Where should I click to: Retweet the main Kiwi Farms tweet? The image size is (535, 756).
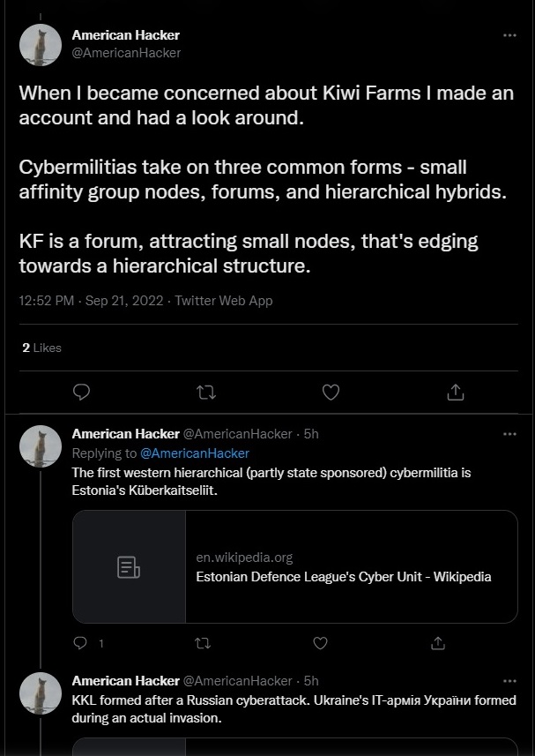pos(206,392)
